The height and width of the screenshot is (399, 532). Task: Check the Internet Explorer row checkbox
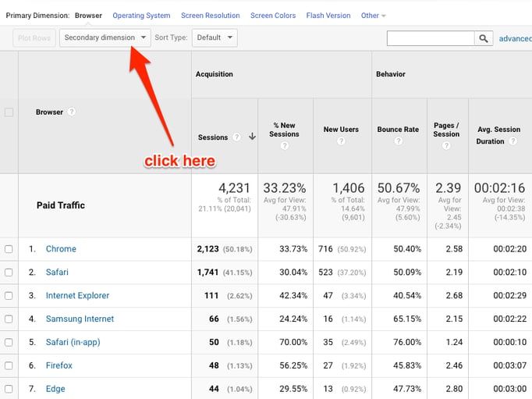tap(9, 296)
